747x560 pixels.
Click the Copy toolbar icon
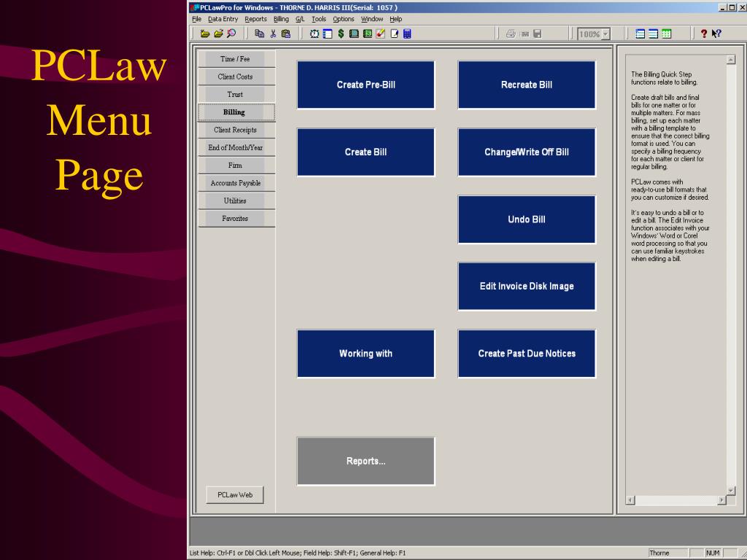tap(259, 34)
